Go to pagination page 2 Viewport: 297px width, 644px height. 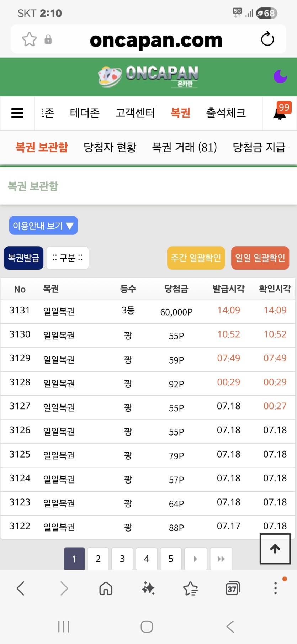point(98,559)
